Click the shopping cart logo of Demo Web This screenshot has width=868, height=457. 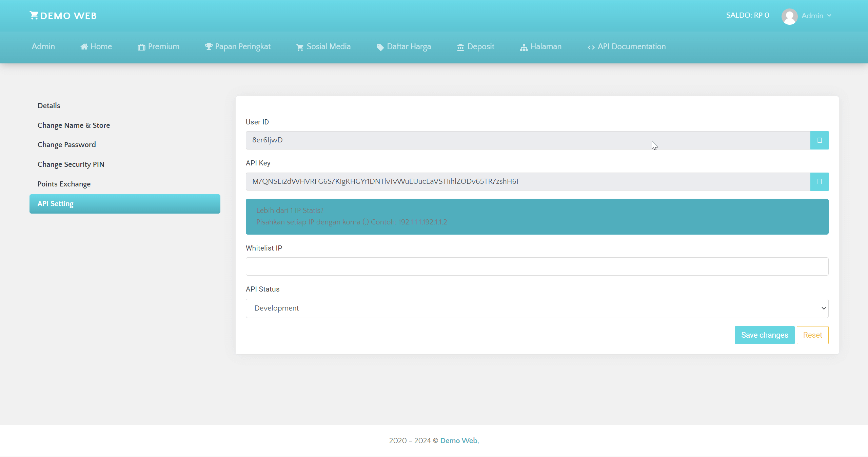pyautogui.click(x=34, y=15)
